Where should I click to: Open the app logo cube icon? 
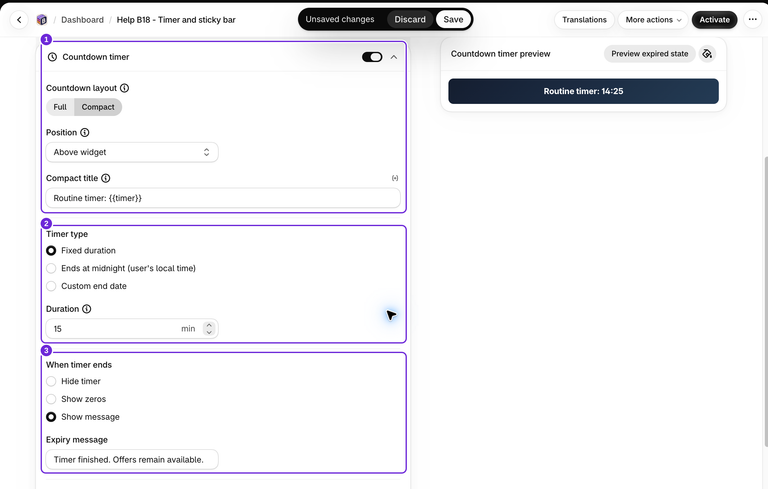[42, 20]
